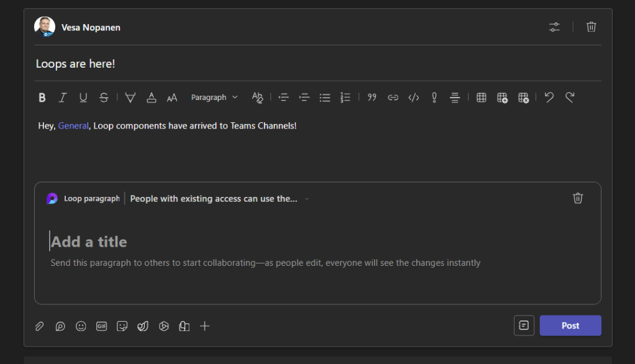
Task: Click the Post button
Action: tap(570, 325)
